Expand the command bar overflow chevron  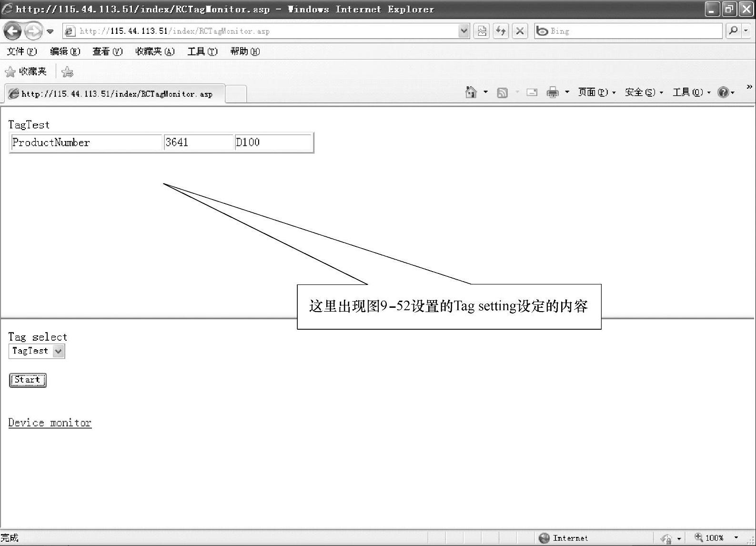pos(749,87)
